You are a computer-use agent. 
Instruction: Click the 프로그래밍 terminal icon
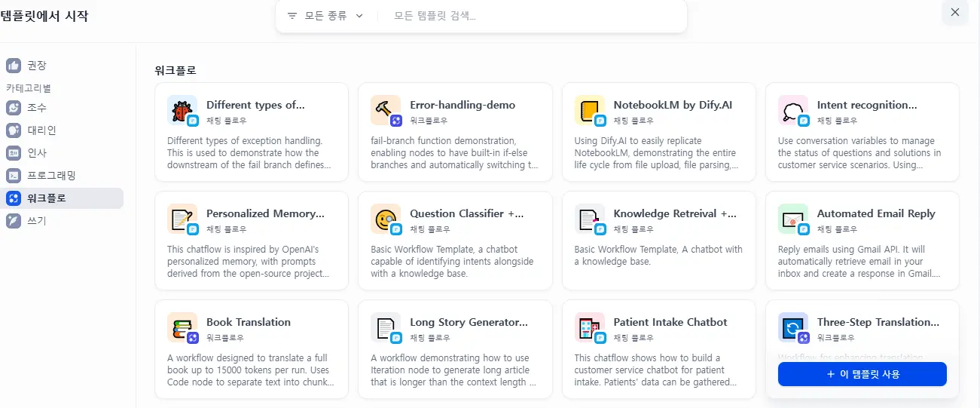pyautogui.click(x=14, y=176)
